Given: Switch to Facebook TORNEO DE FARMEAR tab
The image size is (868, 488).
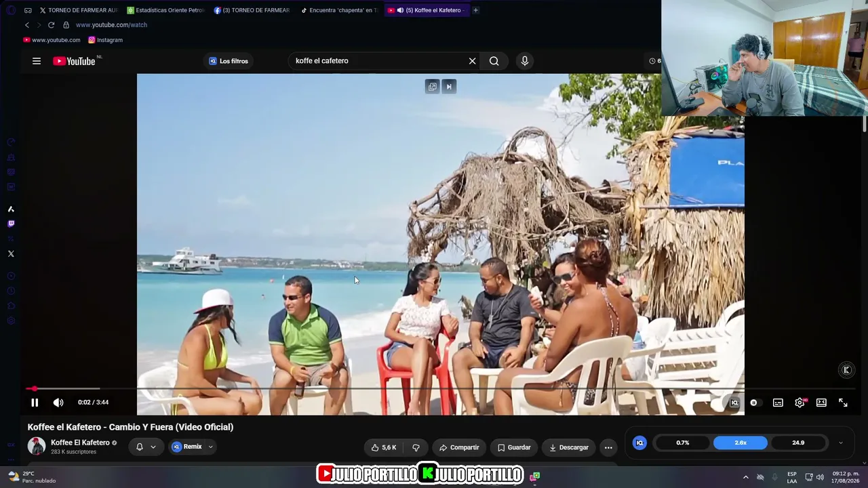Looking at the screenshot, I should tap(252, 10).
